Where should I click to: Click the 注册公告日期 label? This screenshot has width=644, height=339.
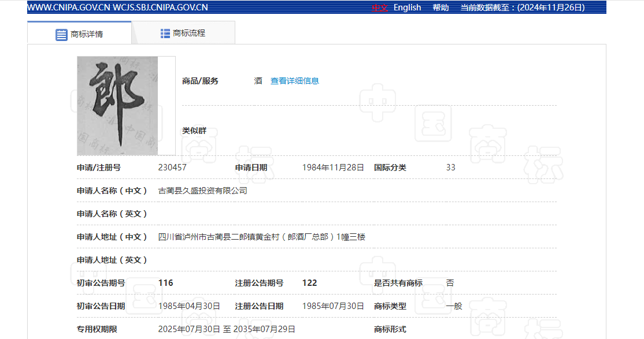click(259, 306)
